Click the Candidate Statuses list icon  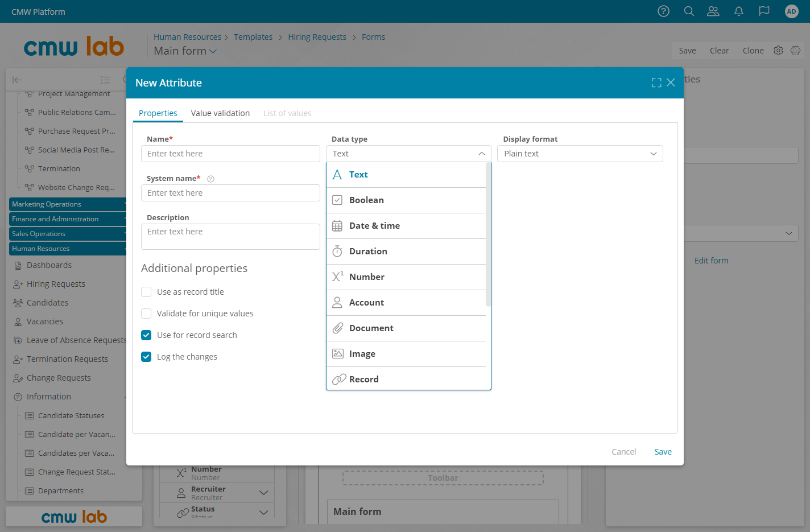tap(30, 416)
